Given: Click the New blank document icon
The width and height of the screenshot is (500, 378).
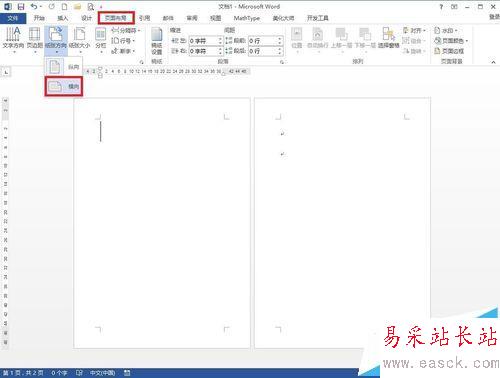Looking at the screenshot, I should pyautogui.click(x=64, y=6).
